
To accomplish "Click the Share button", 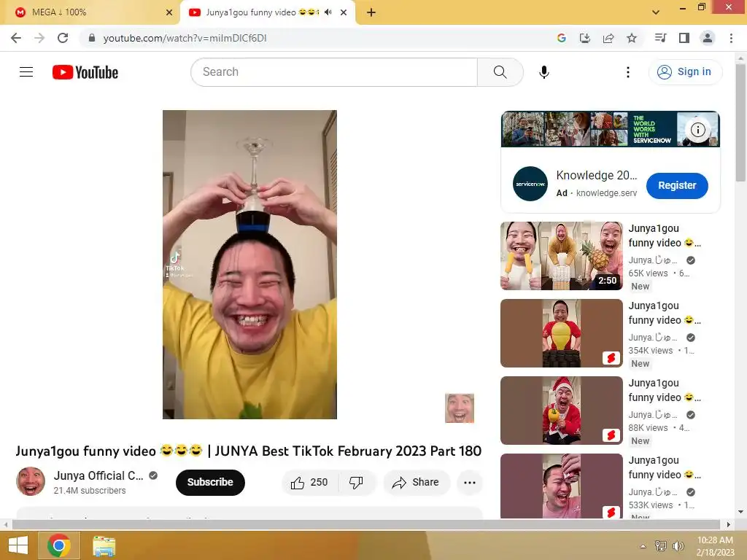I will click(x=417, y=483).
